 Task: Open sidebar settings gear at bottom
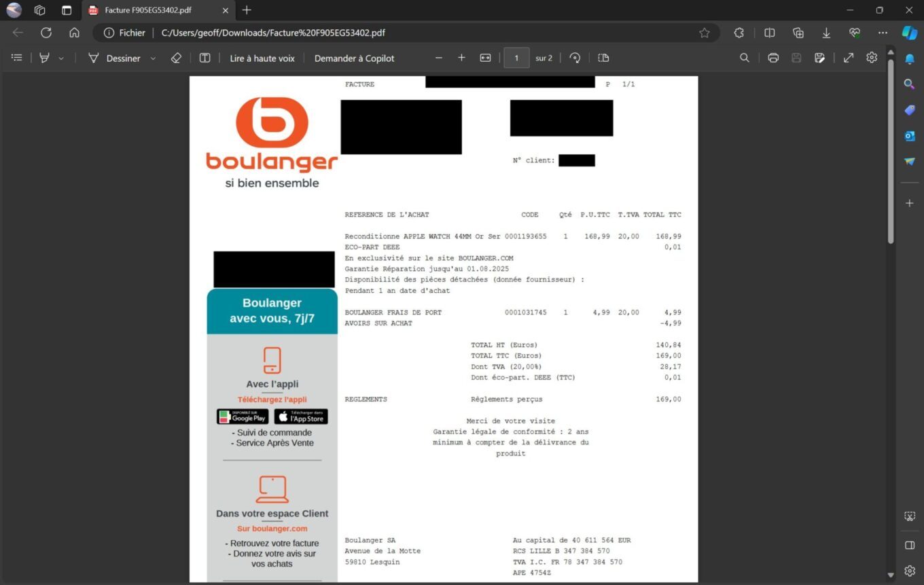tap(910, 571)
